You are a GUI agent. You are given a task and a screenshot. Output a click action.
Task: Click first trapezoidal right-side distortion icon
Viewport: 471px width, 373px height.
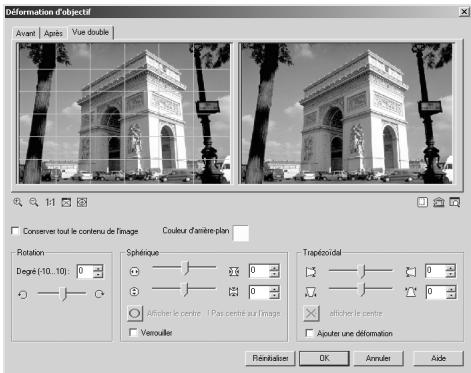[411, 272]
